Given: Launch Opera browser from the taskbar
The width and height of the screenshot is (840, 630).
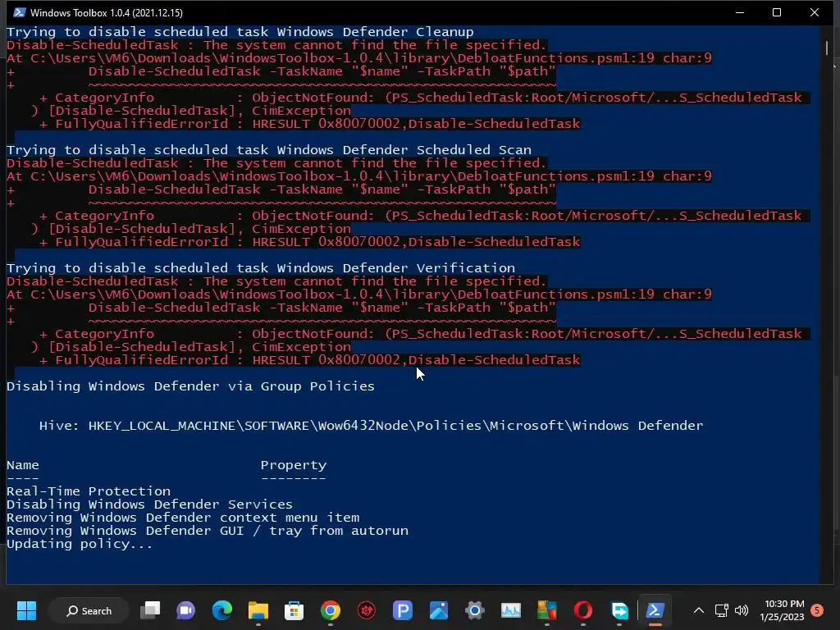Looking at the screenshot, I should coord(583,610).
